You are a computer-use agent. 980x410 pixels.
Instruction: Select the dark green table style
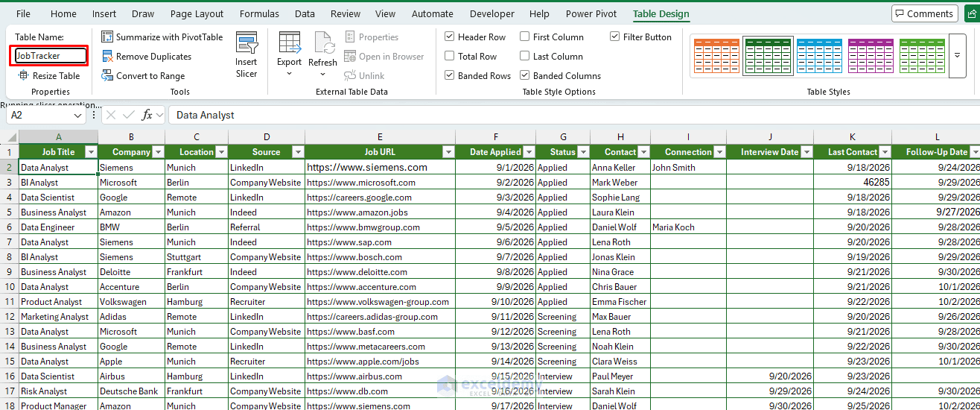(768, 55)
